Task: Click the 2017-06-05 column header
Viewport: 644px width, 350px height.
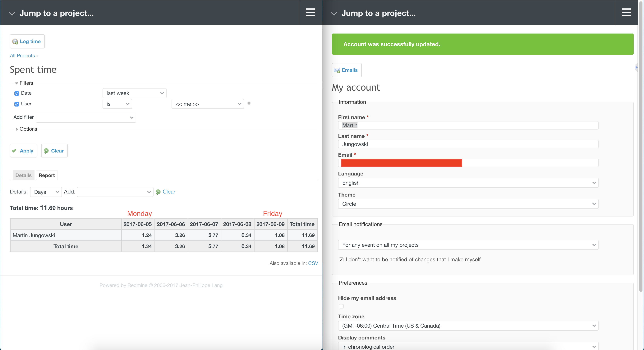Action: pos(138,224)
